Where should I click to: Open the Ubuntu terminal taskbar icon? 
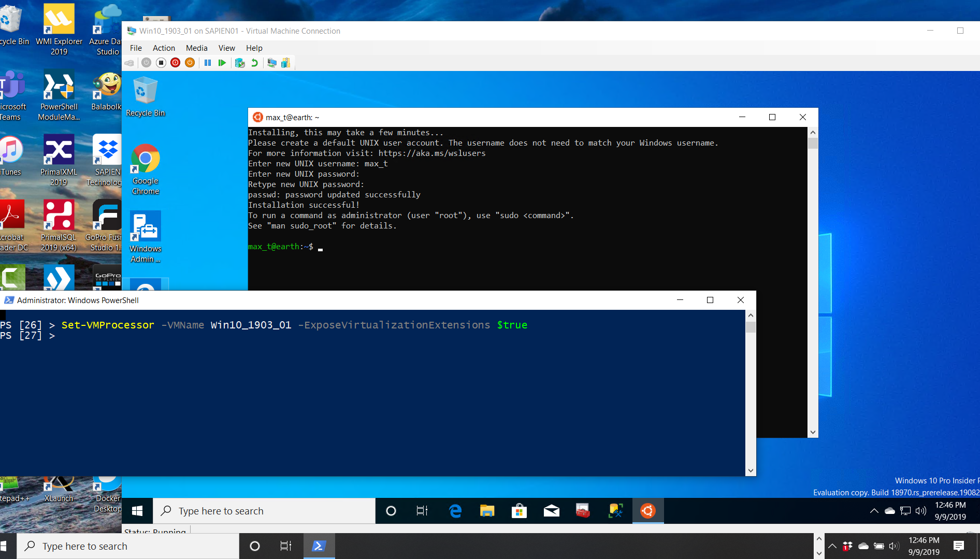647,511
